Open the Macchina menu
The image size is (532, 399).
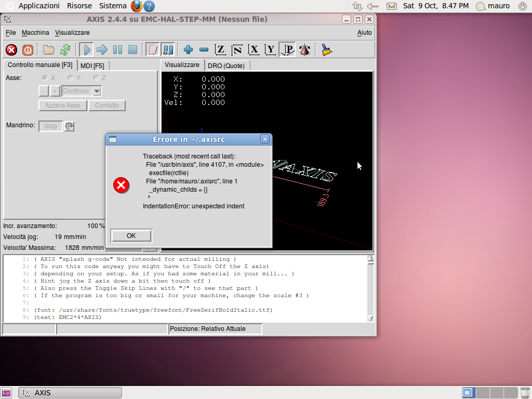coord(35,33)
